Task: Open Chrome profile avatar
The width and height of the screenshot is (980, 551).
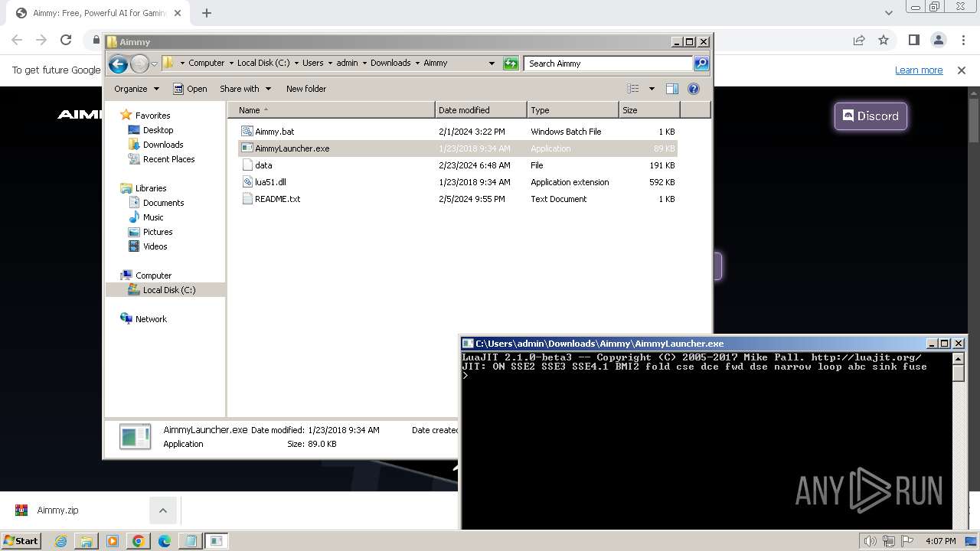Action: click(x=938, y=40)
